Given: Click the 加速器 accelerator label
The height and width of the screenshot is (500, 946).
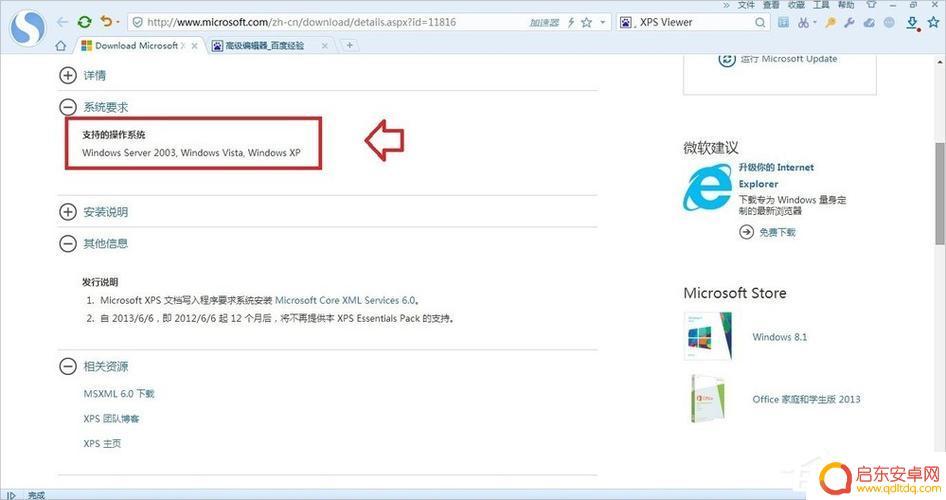Looking at the screenshot, I should (x=544, y=22).
